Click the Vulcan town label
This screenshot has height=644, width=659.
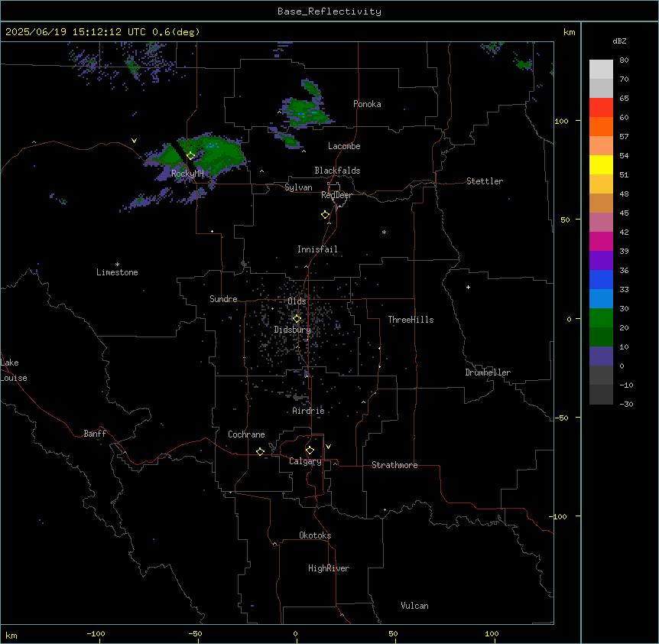click(x=414, y=606)
